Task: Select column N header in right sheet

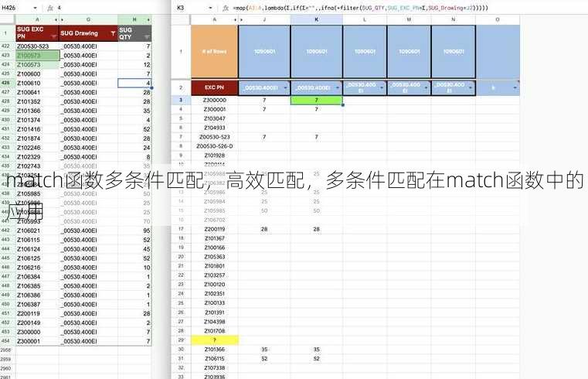Action: (x=454, y=19)
